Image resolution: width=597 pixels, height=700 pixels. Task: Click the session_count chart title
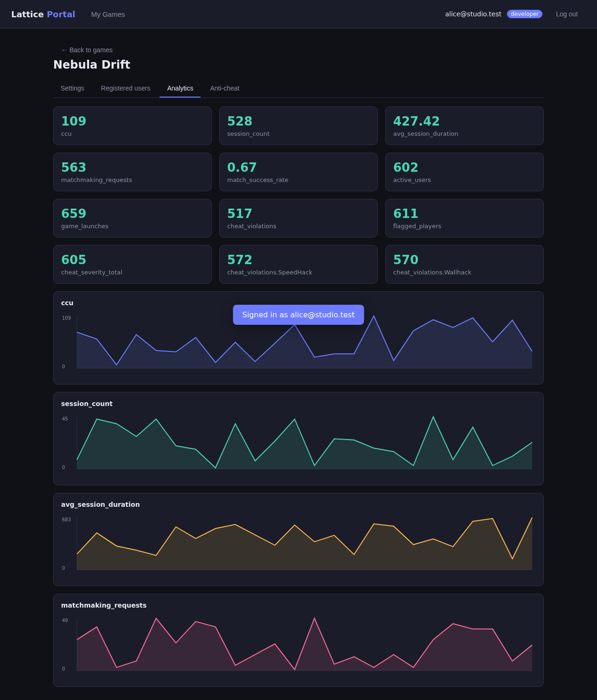pos(87,404)
